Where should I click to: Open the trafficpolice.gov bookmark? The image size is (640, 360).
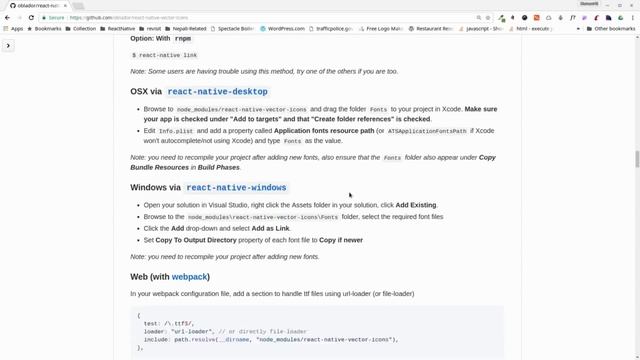tap(331, 29)
